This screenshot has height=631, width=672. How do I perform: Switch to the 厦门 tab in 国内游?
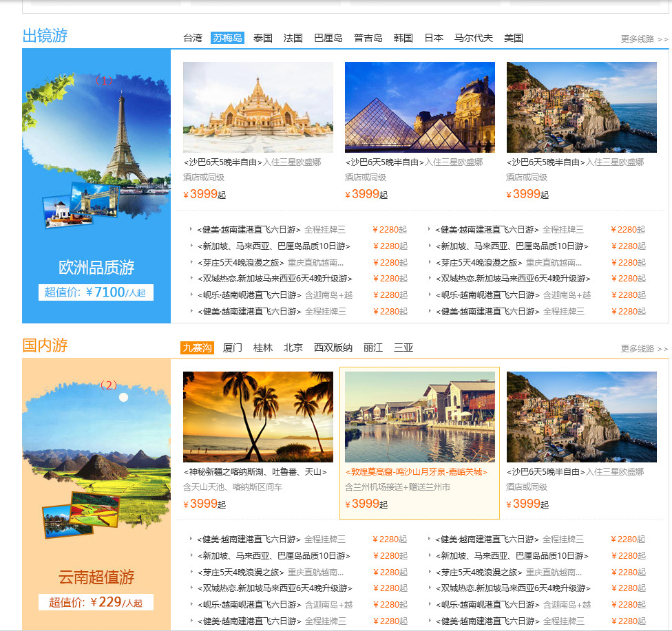[233, 348]
